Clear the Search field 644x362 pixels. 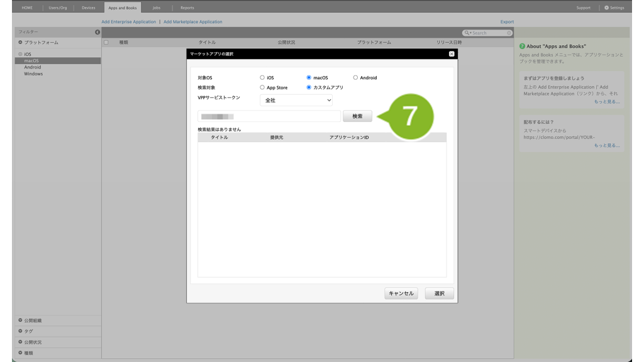tap(509, 33)
